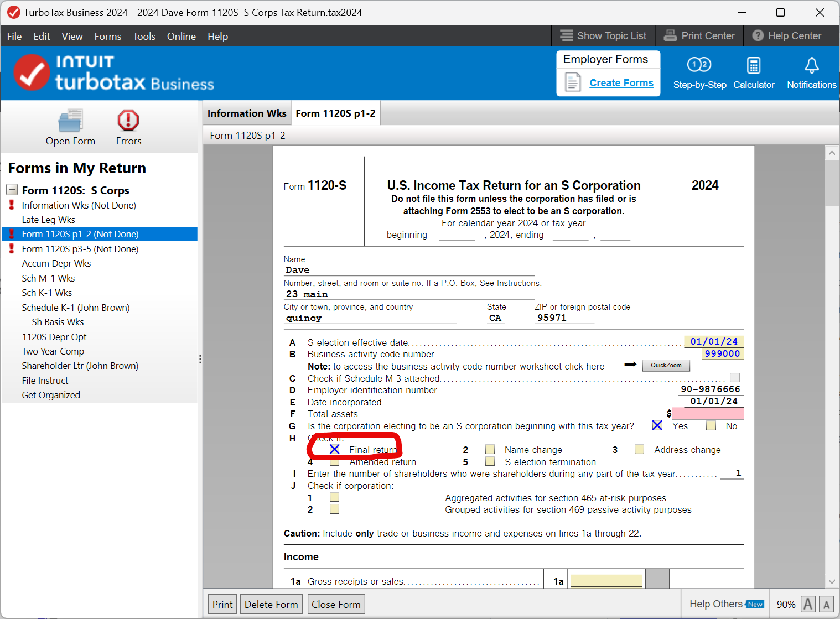840x619 pixels.
Task: Select Two Year Comp form
Action: coord(53,351)
